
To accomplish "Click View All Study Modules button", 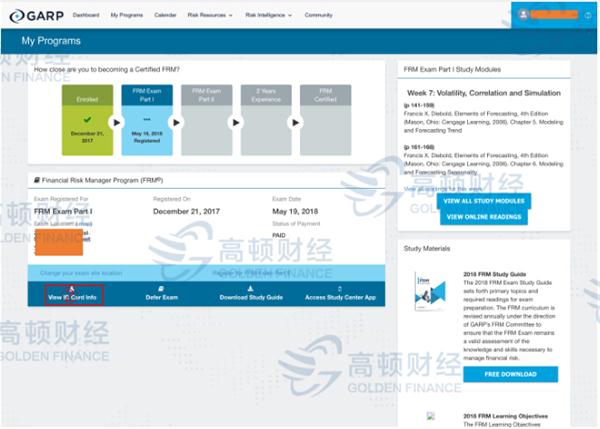I will coord(484,201).
